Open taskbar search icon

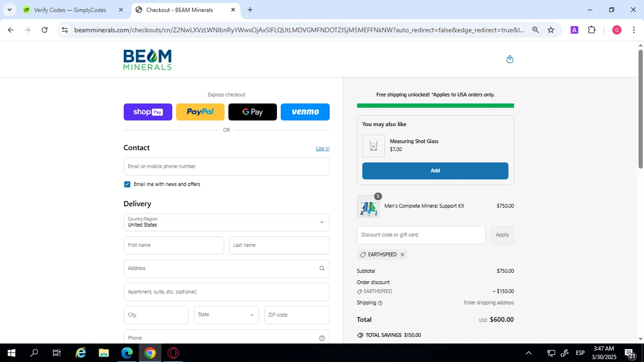(x=34, y=353)
